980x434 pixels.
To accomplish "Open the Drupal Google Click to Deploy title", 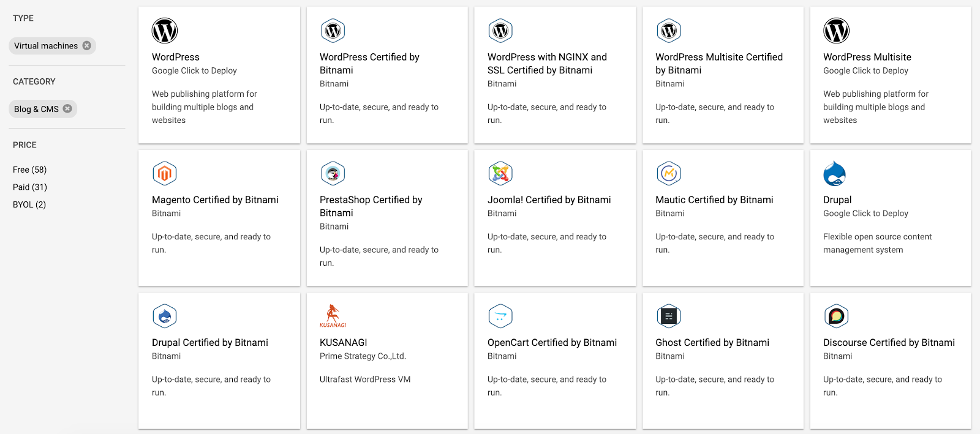I will click(x=837, y=200).
